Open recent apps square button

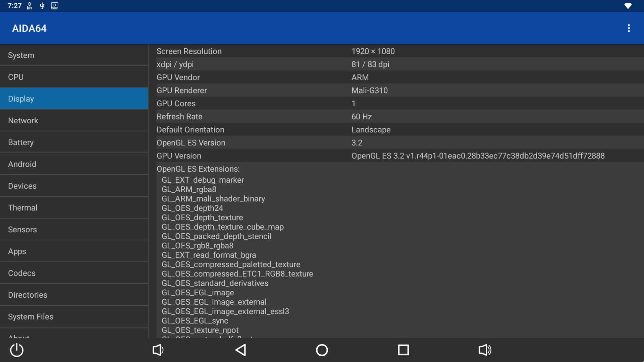click(x=403, y=350)
